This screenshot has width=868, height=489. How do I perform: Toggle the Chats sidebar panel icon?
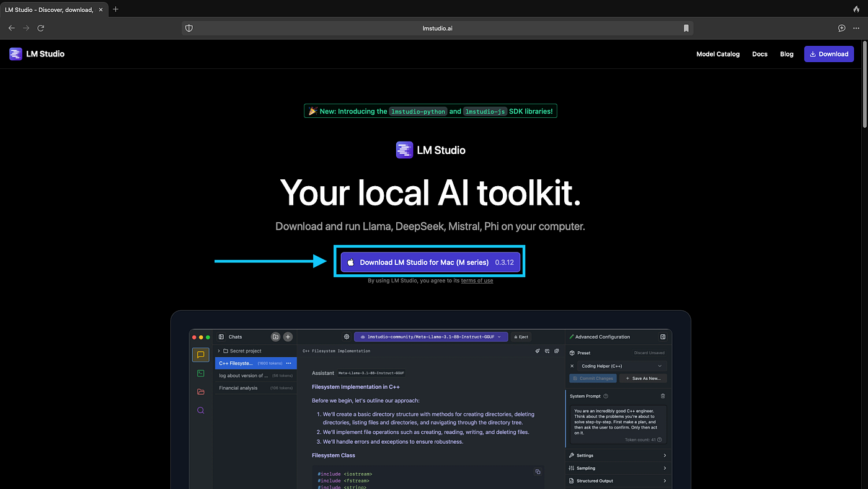[221, 337]
